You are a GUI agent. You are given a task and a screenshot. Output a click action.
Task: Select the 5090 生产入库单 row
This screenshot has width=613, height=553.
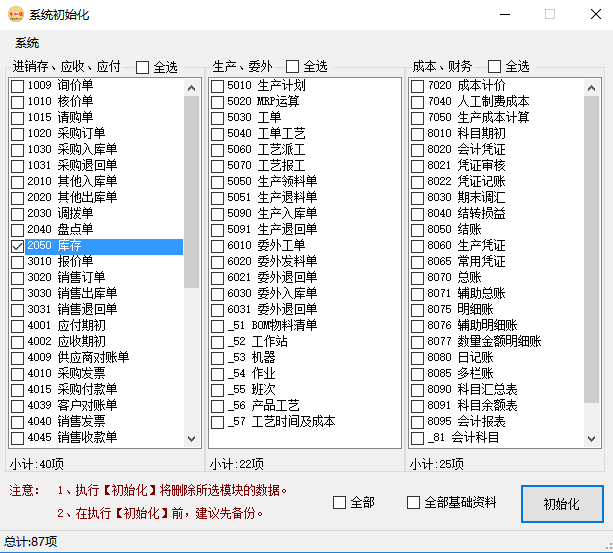(305, 214)
